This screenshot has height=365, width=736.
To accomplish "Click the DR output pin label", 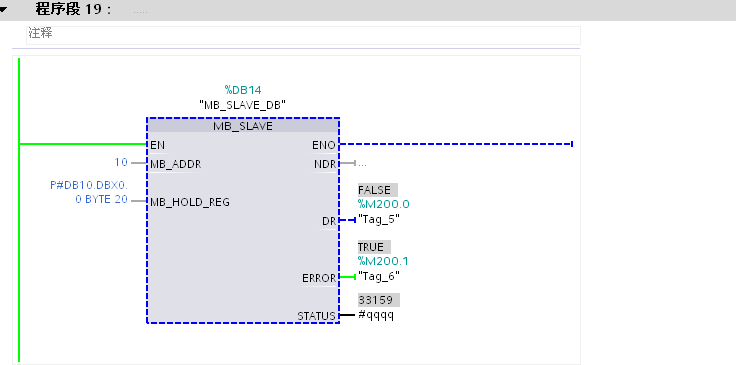I will [x=329, y=221].
